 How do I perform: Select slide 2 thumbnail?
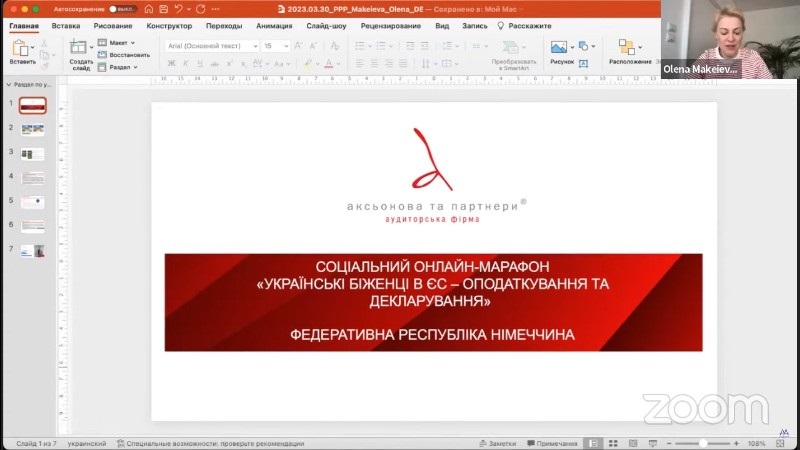33,130
